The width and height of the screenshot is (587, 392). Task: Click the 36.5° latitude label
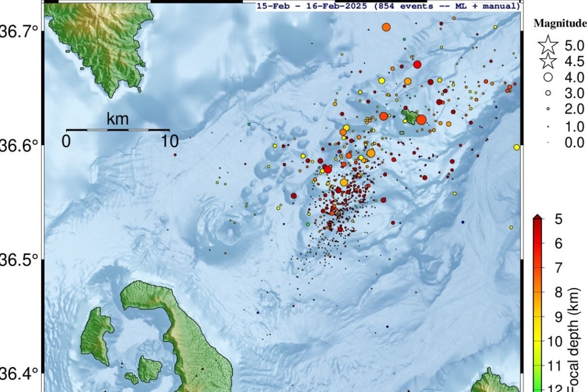20,260
